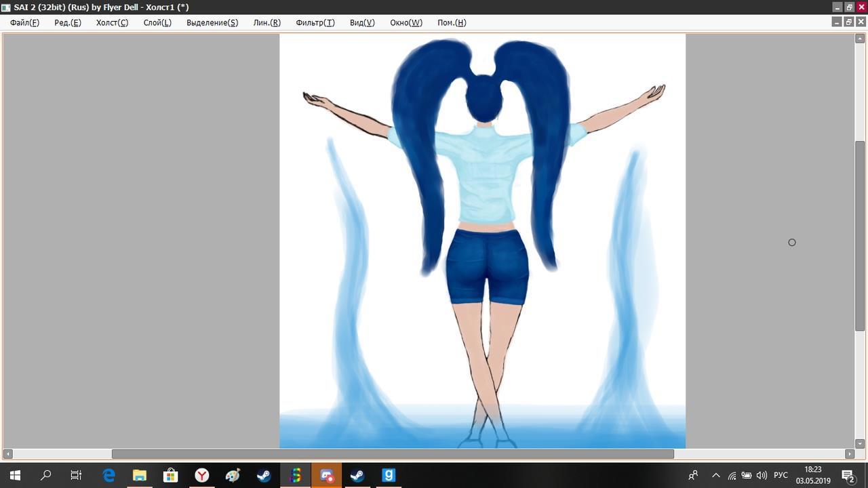
Task: Open Task View on the taskbar
Action: (x=77, y=475)
